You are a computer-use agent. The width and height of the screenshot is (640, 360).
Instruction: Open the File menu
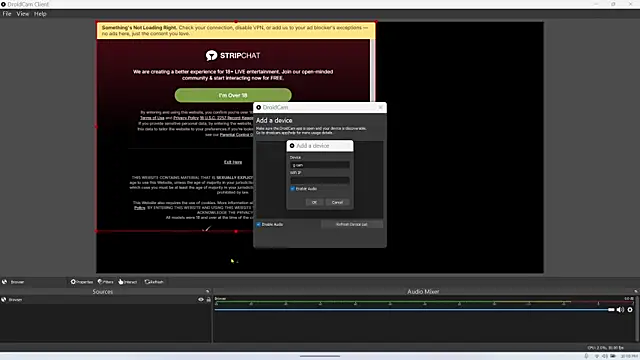coord(7,13)
